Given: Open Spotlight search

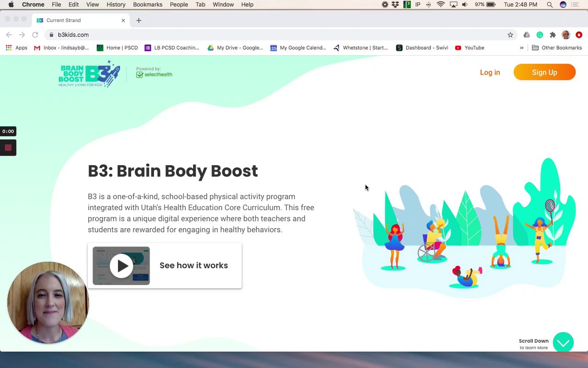Looking at the screenshot, I should click(x=550, y=5).
